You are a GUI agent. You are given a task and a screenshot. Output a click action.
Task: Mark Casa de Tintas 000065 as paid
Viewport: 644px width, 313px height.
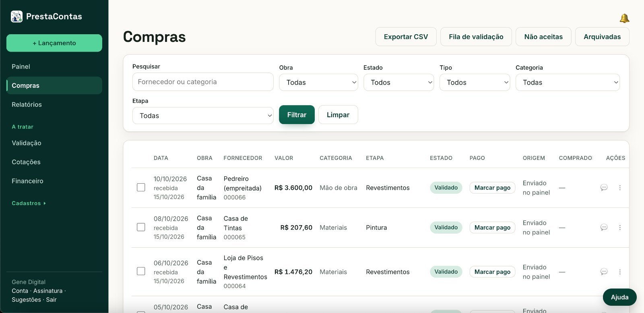coord(492,228)
